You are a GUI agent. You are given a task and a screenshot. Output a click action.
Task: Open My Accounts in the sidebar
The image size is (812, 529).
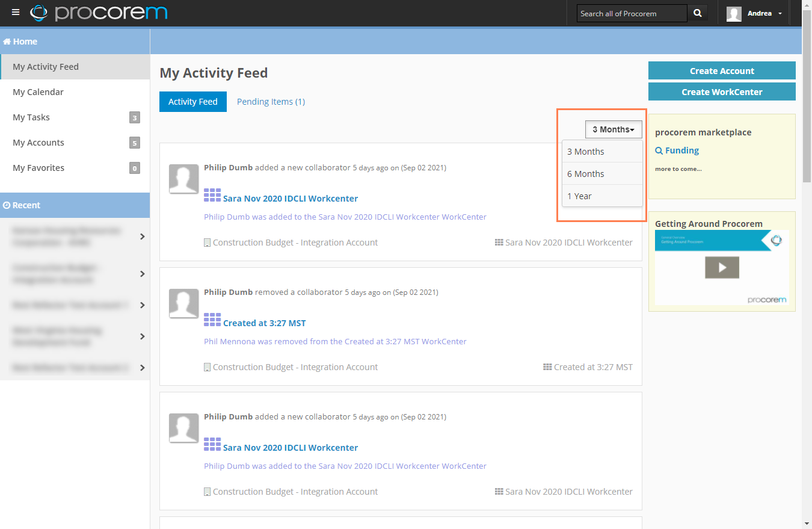click(75, 143)
